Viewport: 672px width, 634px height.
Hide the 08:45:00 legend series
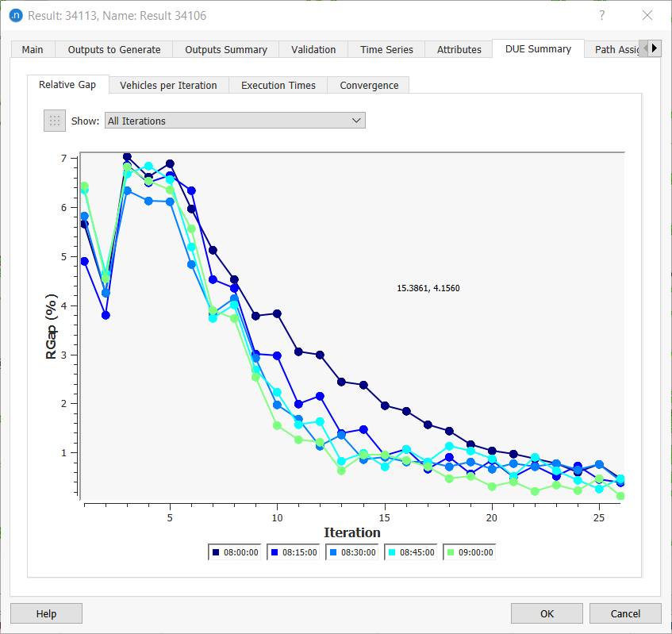point(411,552)
